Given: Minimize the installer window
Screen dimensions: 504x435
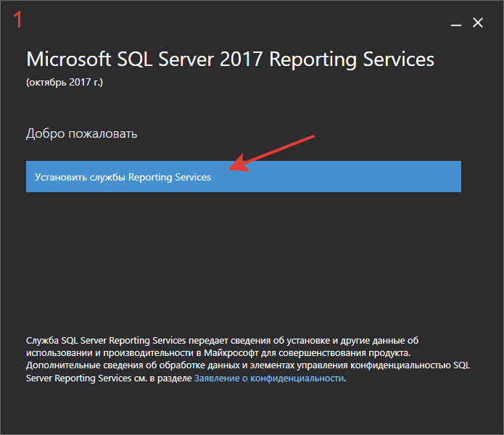Looking at the screenshot, I should coord(456,23).
